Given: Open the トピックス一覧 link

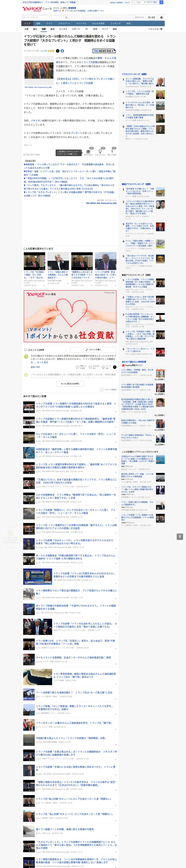Looking at the screenshot, I should point(155,29).
